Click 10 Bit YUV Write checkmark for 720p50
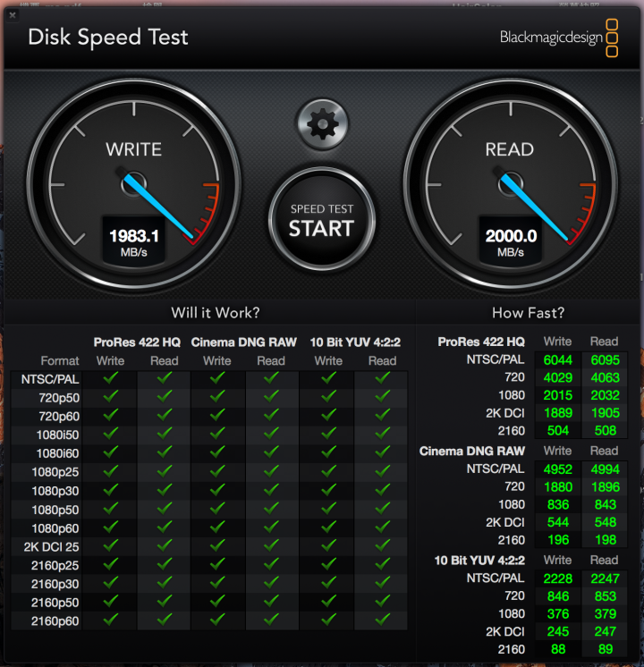The image size is (644, 667). (328, 396)
